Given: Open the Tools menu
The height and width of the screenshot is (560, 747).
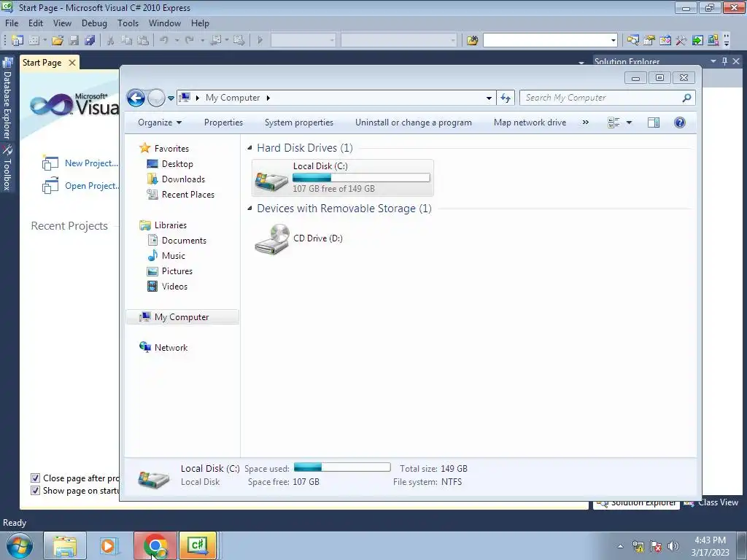Looking at the screenshot, I should (x=128, y=23).
